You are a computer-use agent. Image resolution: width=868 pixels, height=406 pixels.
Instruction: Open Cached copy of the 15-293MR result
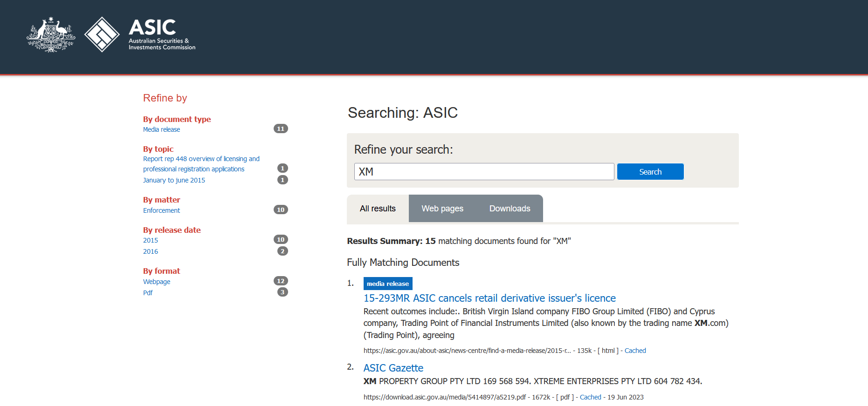tap(635, 351)
